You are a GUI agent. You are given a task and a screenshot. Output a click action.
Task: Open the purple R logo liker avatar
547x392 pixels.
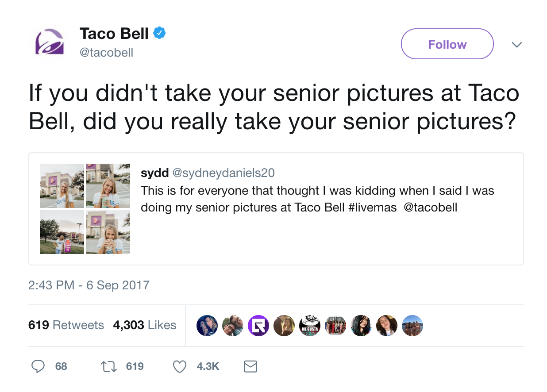tap(258, 326)
